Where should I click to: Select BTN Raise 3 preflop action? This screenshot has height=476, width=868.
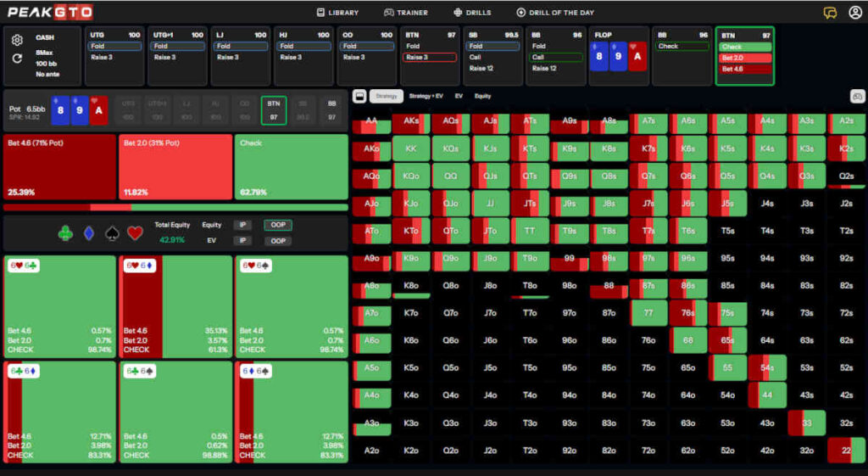tap(430, 57)
